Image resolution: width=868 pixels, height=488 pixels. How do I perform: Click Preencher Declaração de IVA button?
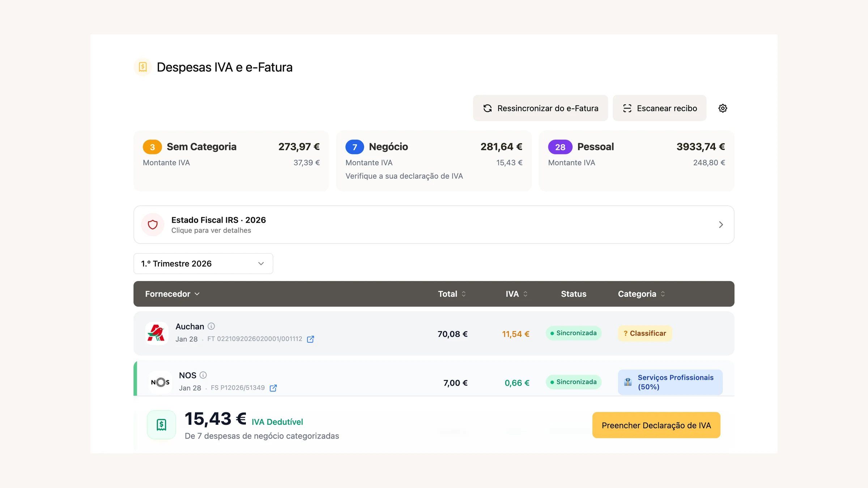pyautogui.click(x=656, y=425)
